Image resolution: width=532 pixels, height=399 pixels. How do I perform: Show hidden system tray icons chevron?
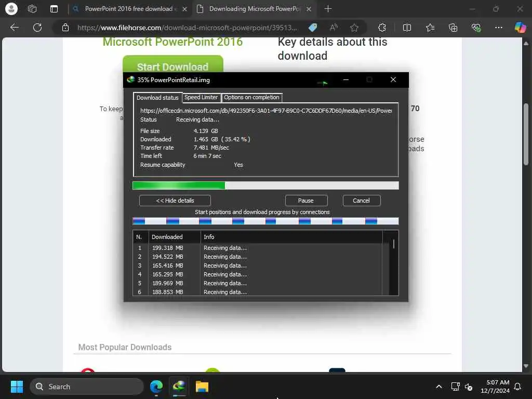438,387
